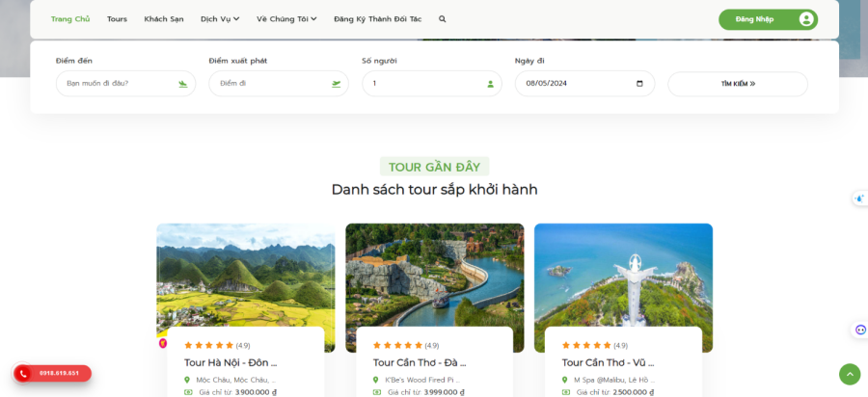The width and height of the screenshot is (868, 397).
Task: Go to the Tours menu item
Action: pyautogui.click(x=117, y=19)
